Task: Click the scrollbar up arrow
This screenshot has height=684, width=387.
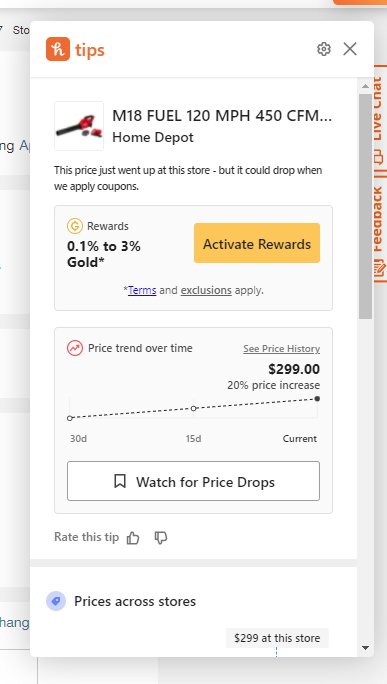Action: pyautogui.click(x=366, y=86)
